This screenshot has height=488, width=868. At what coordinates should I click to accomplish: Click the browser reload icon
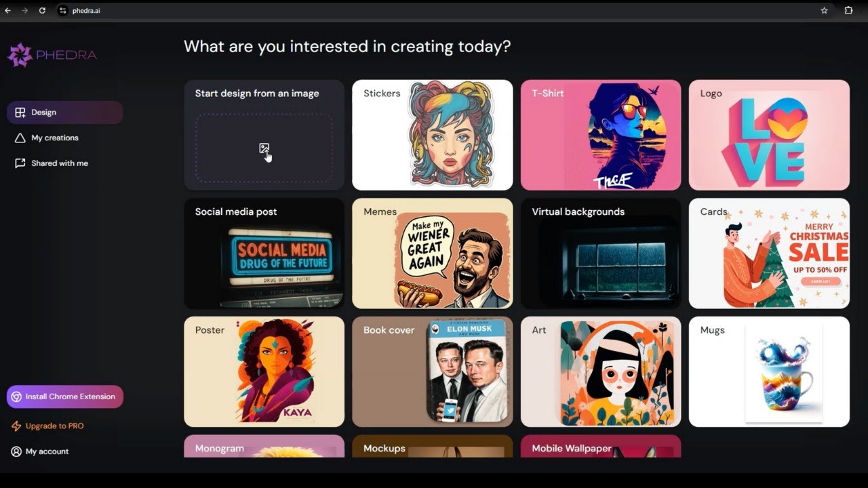pyautogui.click(x=42, y=11)
